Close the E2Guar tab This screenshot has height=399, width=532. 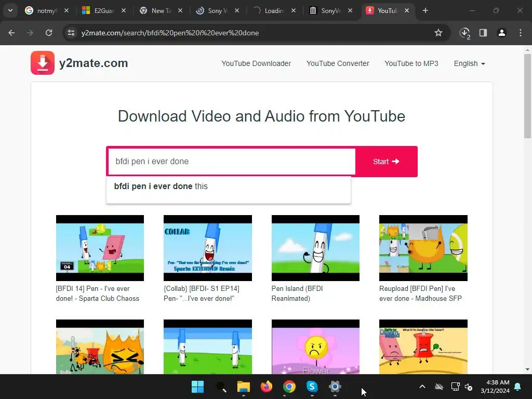click(x=124, y=10)
